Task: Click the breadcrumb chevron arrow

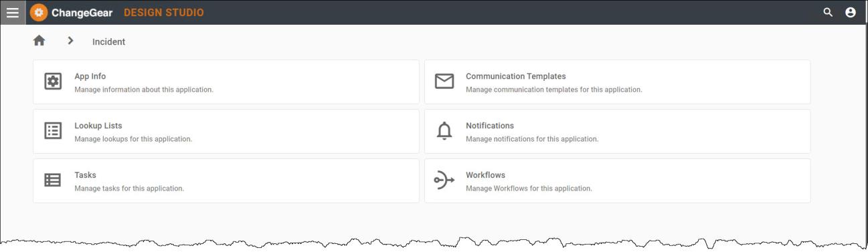Action: pos(70,41)
